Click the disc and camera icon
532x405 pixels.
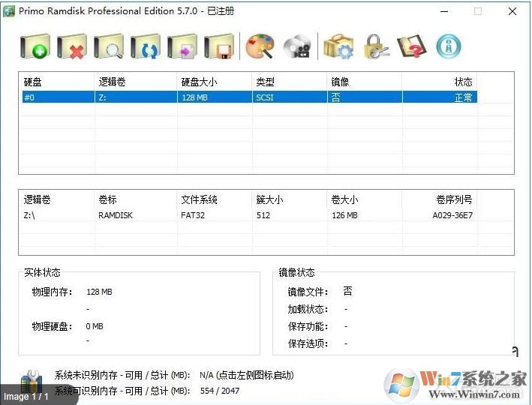point(297,46)
